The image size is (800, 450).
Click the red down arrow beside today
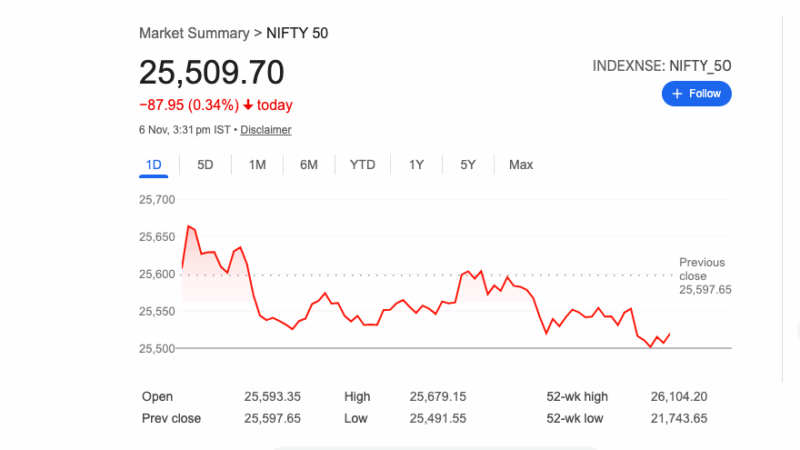(x=248, y=105)
